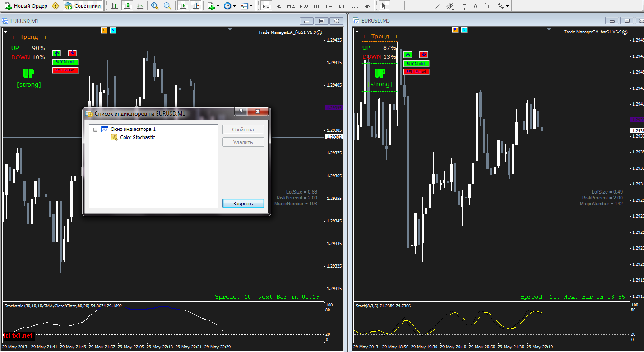Click the red down arrow in M5 chart

(424, 55)
